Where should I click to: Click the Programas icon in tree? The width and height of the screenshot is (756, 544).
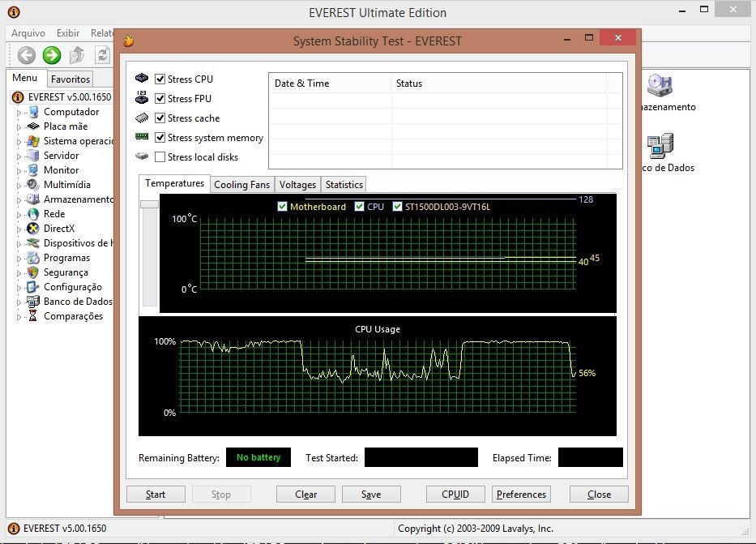pos(33,258)
